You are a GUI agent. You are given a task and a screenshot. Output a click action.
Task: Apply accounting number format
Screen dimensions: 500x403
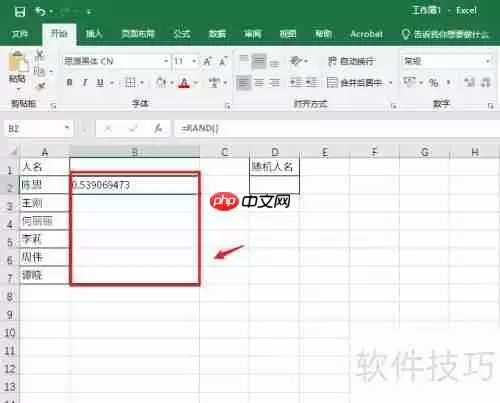click(410, 82)
